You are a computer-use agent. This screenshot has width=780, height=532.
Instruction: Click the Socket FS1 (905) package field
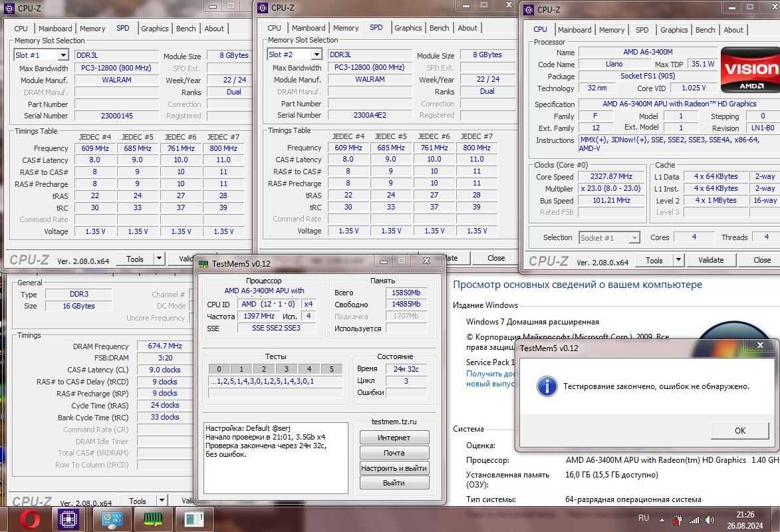coord(648,76)
